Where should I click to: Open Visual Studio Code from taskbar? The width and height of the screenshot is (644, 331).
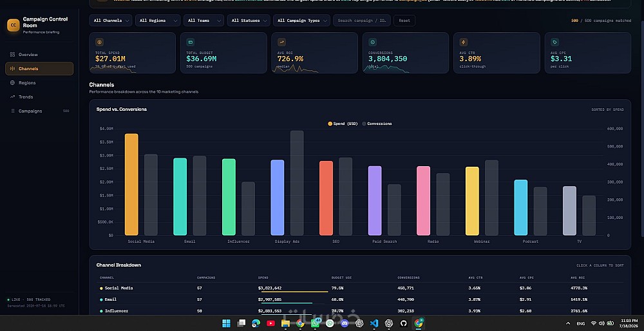pyautogui.click(x=374, y=323)
